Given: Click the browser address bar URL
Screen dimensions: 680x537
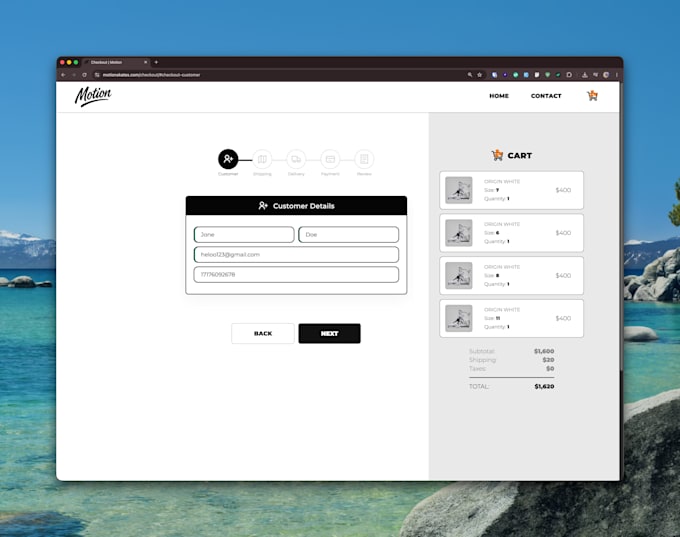Looking at the screenshot, I should [x=151, y=75].
